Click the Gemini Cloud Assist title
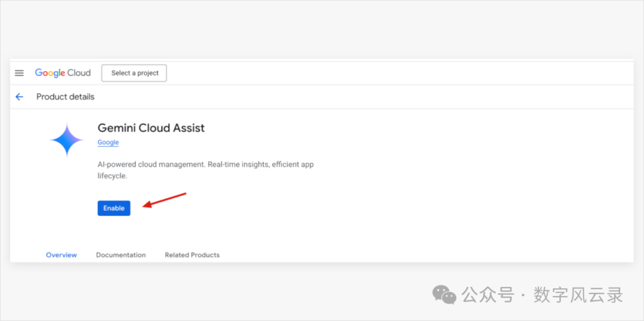Viewport: 644px width, 321px height. 151,128
